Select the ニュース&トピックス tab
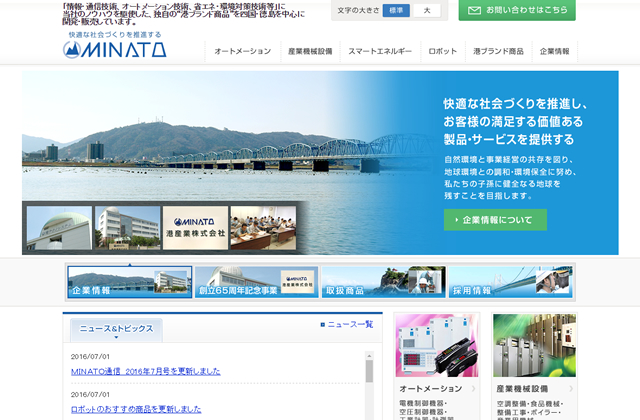This screenshot has height=420, width=640. [116, 330]
